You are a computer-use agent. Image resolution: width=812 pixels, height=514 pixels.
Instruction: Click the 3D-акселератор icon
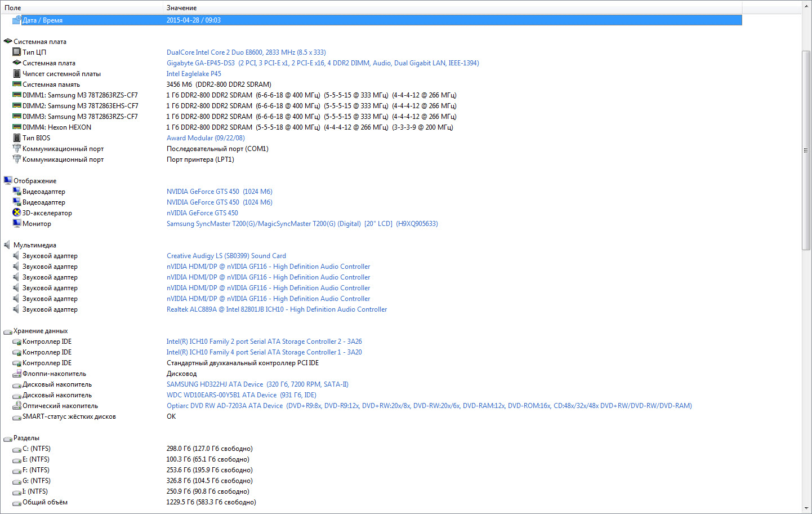coord(17,213)
